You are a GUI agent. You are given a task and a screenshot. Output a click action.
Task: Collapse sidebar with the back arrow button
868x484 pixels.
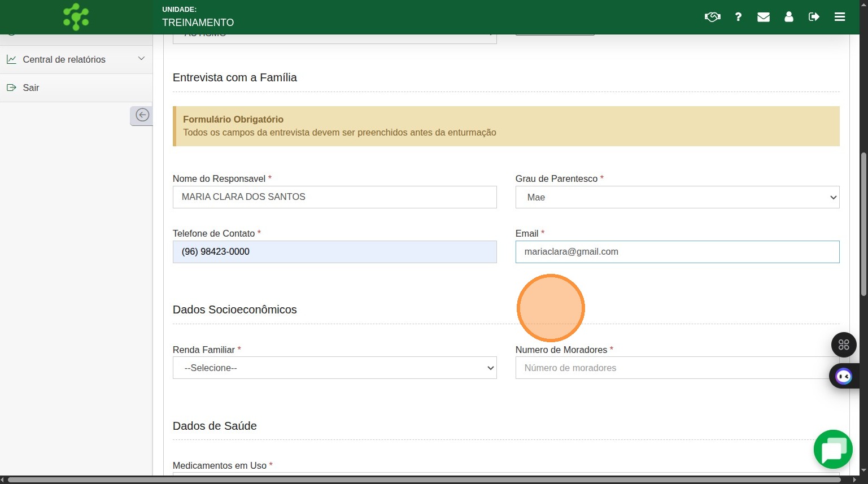[x=142, y=115]
